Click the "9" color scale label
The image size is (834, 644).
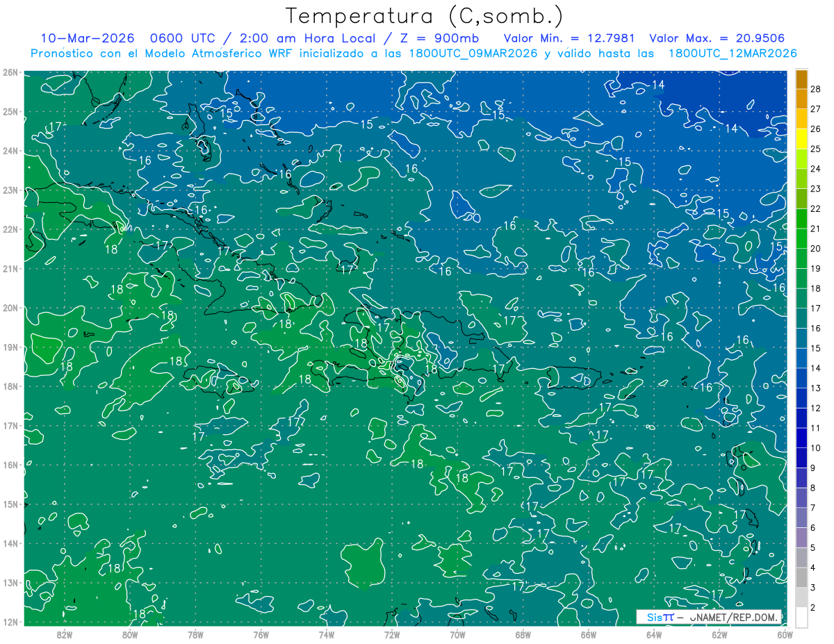pos(813,468)
